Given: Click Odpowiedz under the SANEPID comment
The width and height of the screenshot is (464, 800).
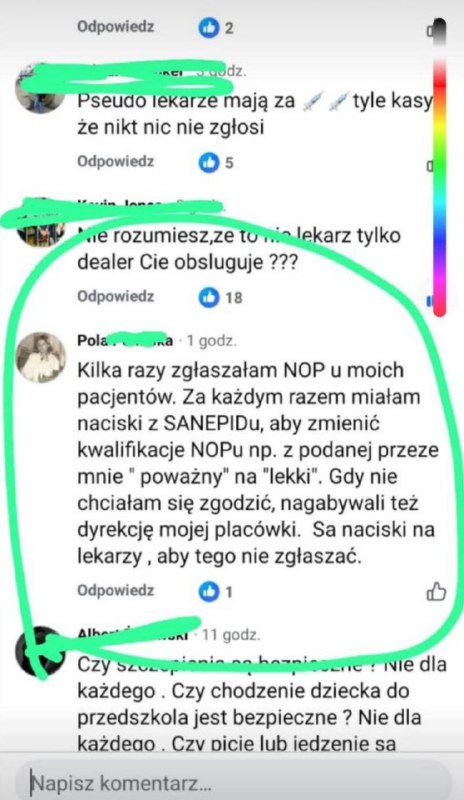Looking at the screenshot, I should click(x=115, y=591).
